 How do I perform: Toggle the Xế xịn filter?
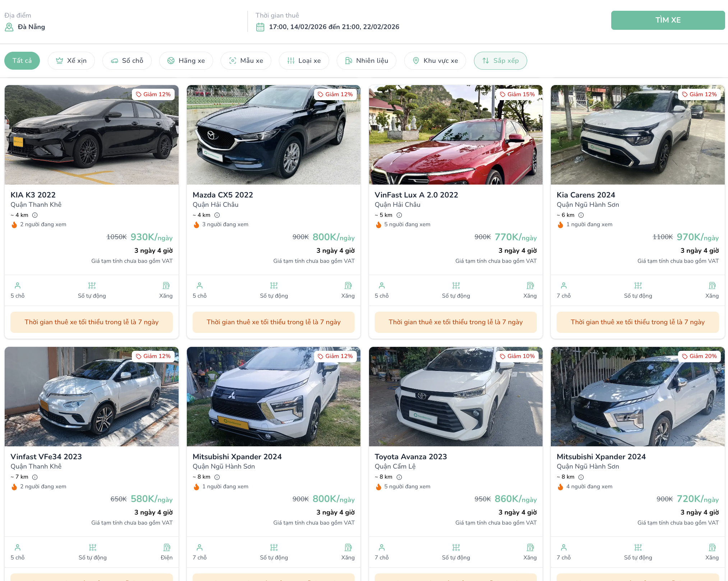[x=71, y=61]
